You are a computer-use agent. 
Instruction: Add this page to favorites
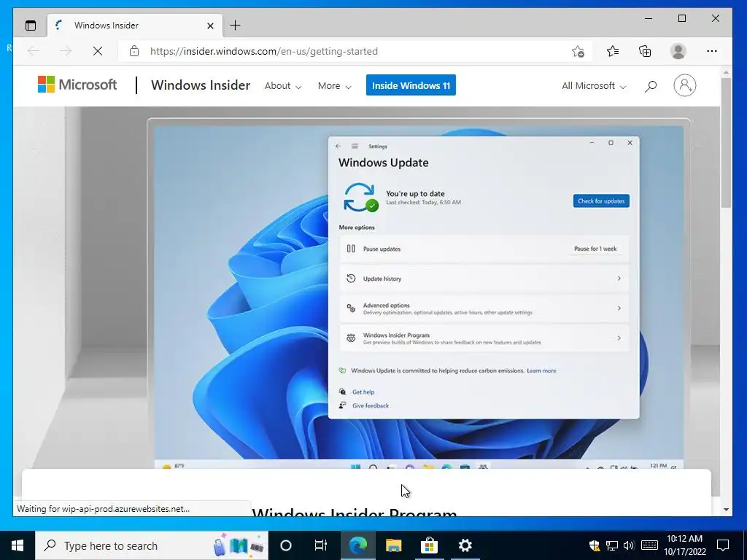click(x=578, y=51)
